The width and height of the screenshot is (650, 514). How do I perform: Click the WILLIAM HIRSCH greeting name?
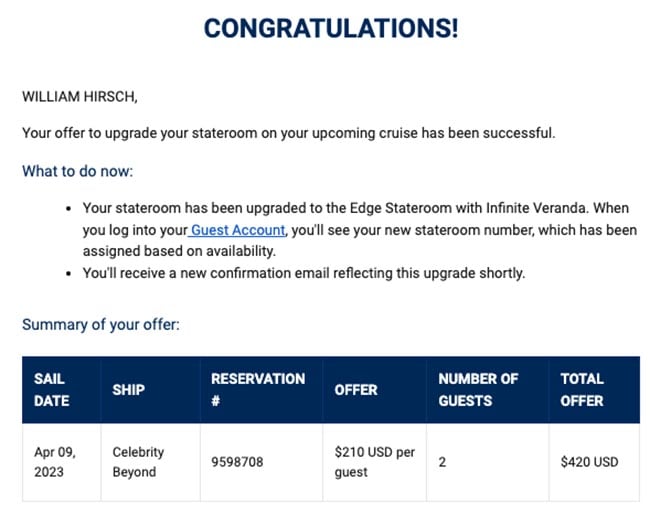(x=80, y=97)
